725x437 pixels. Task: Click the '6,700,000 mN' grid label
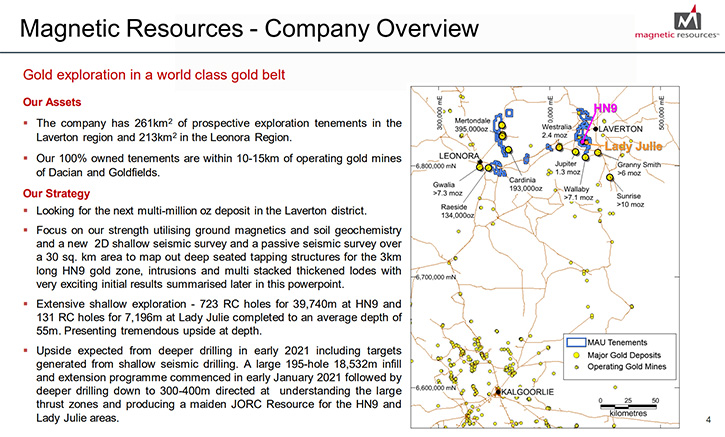point(436,277)
